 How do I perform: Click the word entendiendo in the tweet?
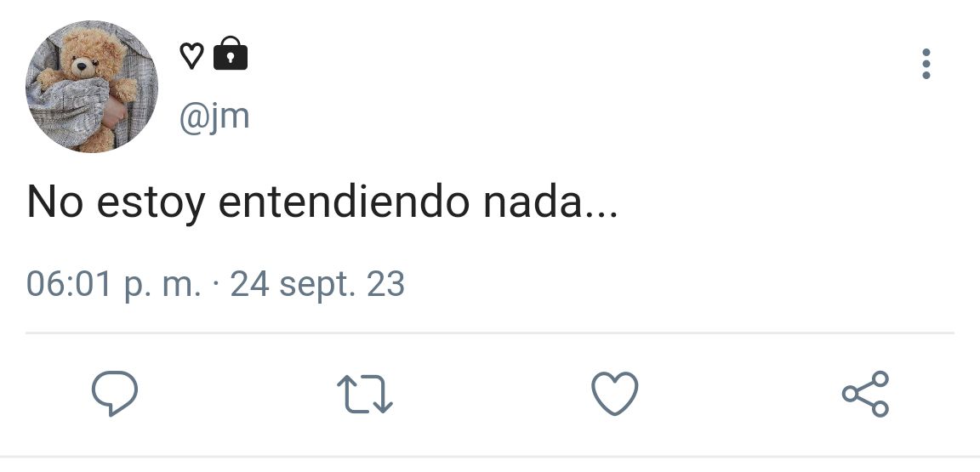click(x=344, y=202)
